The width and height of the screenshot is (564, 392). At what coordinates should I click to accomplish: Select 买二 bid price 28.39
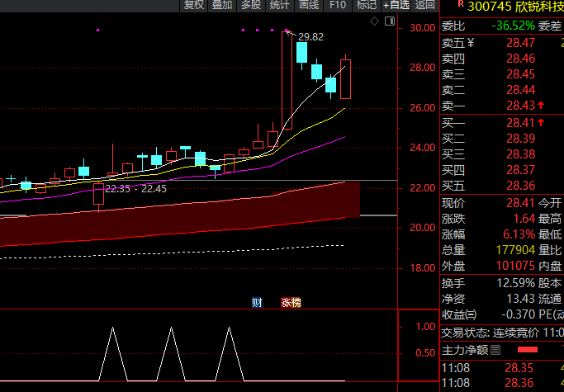(x=520, y=139)
